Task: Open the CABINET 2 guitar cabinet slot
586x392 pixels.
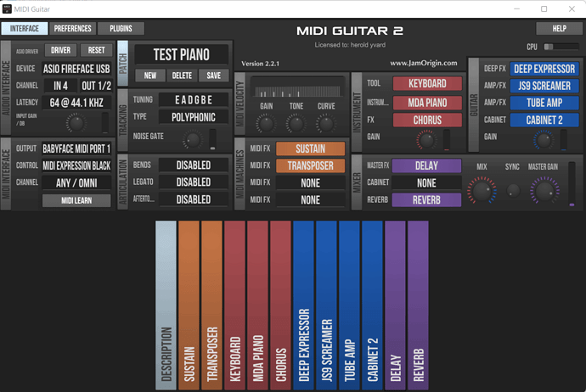Action: click(544, 120)
